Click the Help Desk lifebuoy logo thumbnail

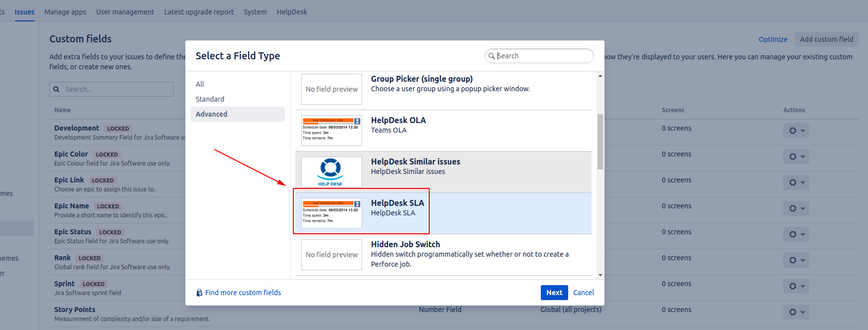pyautogui.click(x=332, y=172)
